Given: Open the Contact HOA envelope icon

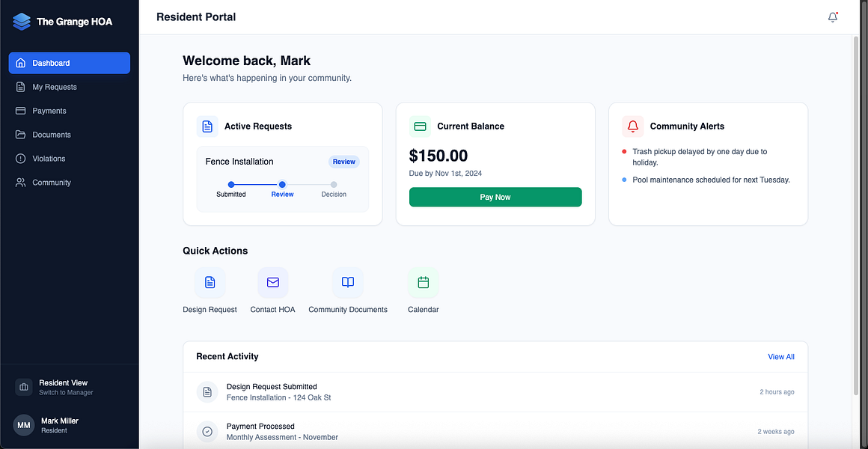Looking at the screenshot, I should pos(273,282).
